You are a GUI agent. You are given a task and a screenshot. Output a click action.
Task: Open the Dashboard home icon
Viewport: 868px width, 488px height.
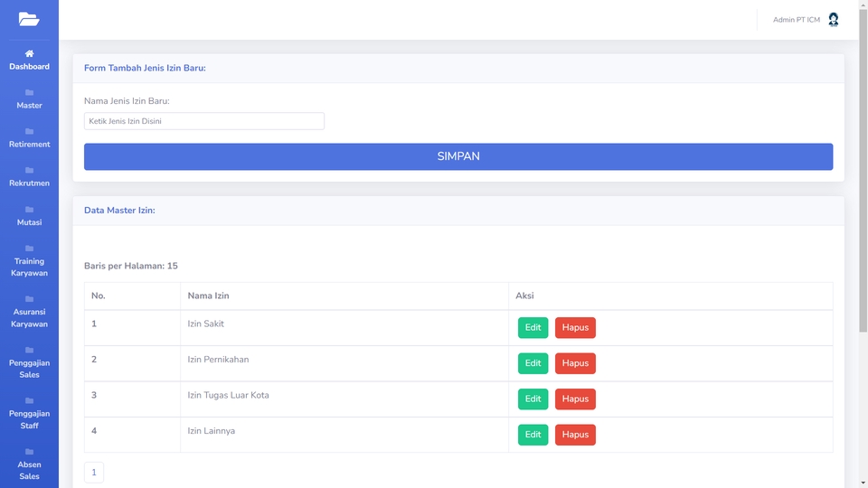tap(29, 53)
